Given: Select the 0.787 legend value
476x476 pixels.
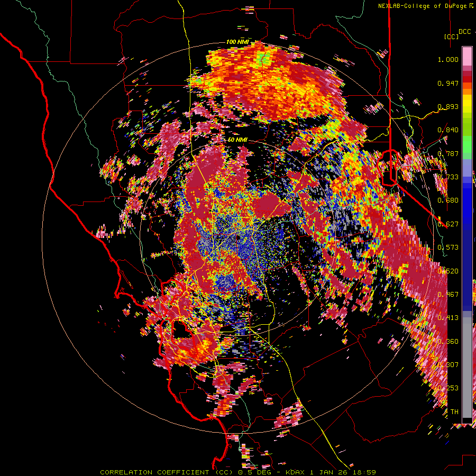Looking at the screenshot, I should (x=448, y=153).
